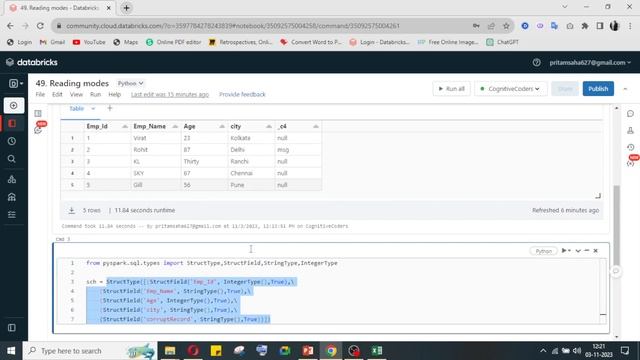Click the Databricks logo
The width and height of the screenshot is (640, 360).
point(32,62)
